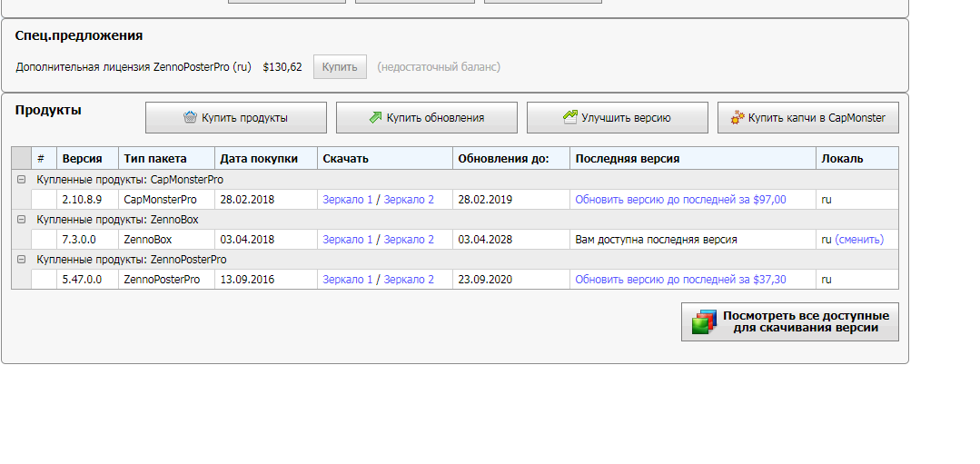Collapse the ZennoPosterPro purchased products group
Image resolution: width=980 pixels, height=464 pixels.
(x=21, y=260)
